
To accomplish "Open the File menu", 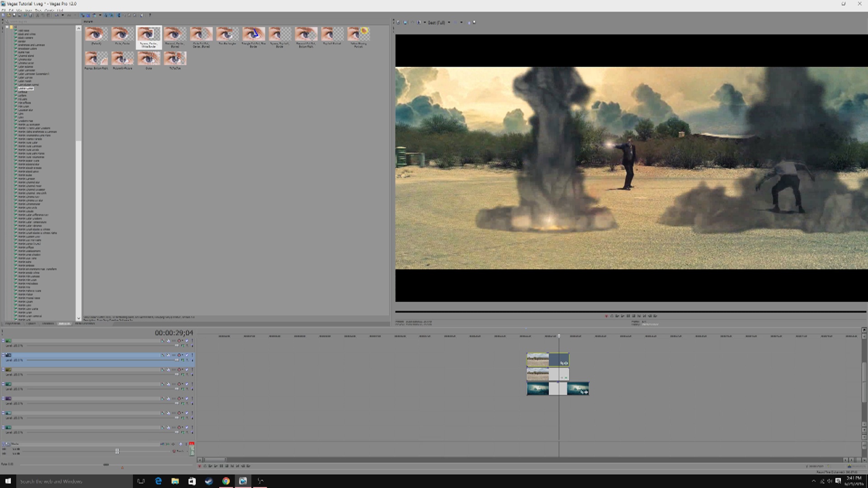I will point(4,10).
